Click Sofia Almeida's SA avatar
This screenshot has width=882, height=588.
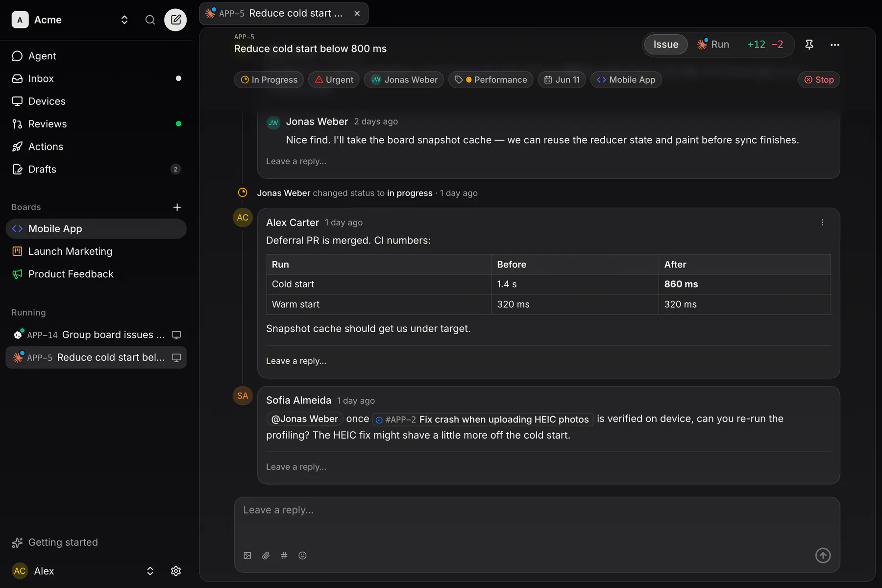243,396
